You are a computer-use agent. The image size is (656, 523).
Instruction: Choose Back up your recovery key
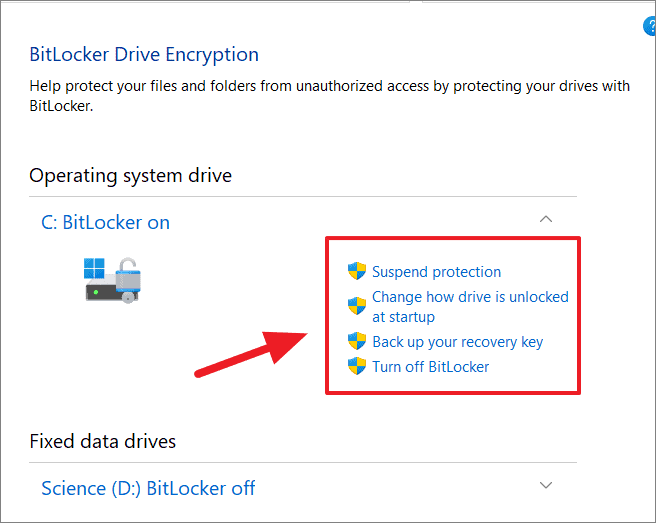(457, 342)
